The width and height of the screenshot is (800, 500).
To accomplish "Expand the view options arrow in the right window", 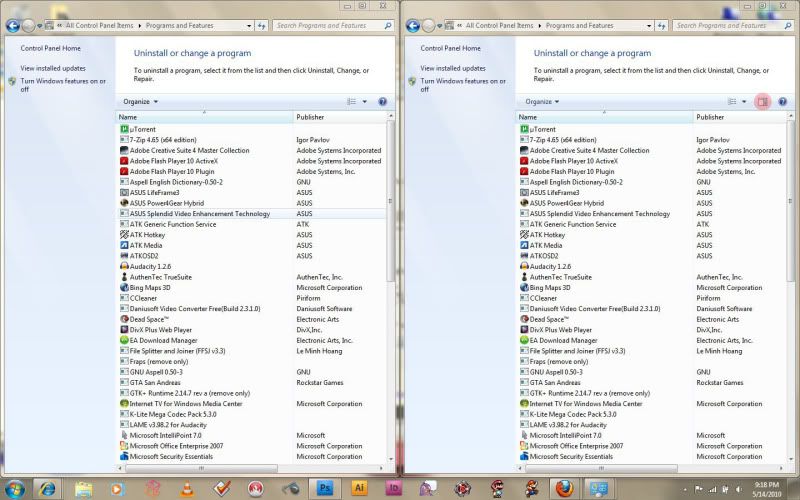I will pos(744,102).
